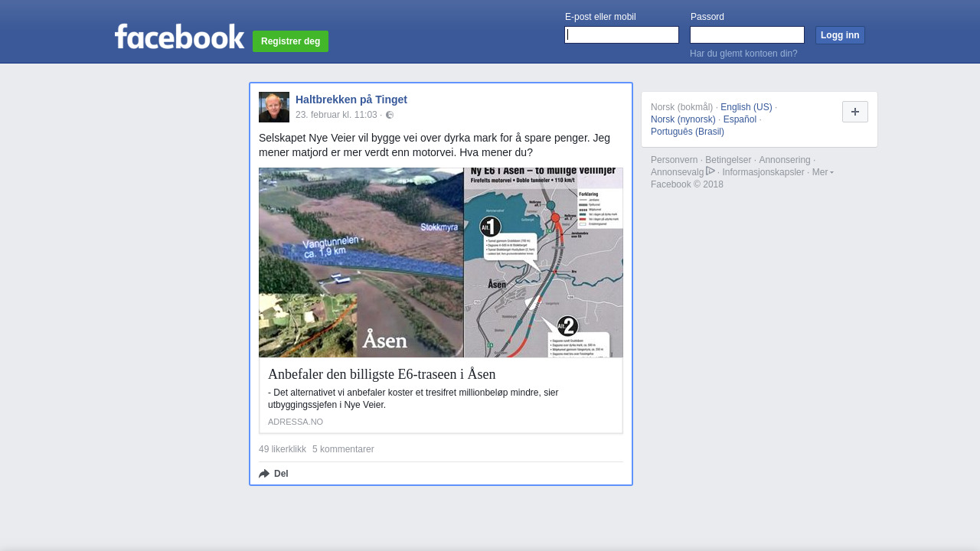Click the Facebook logo
Screen dimensions: 980x551
click(179, 37)
